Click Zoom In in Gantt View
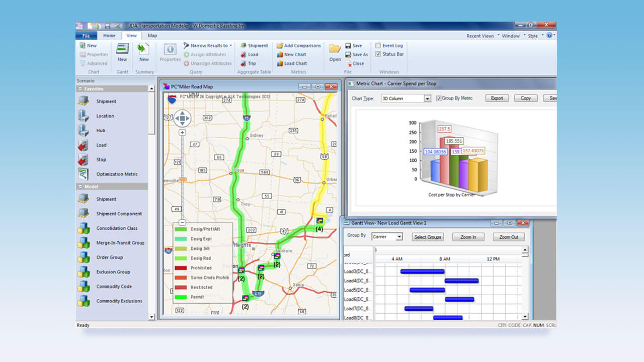Screen dimensions: 644x362 tap(468, 237)
